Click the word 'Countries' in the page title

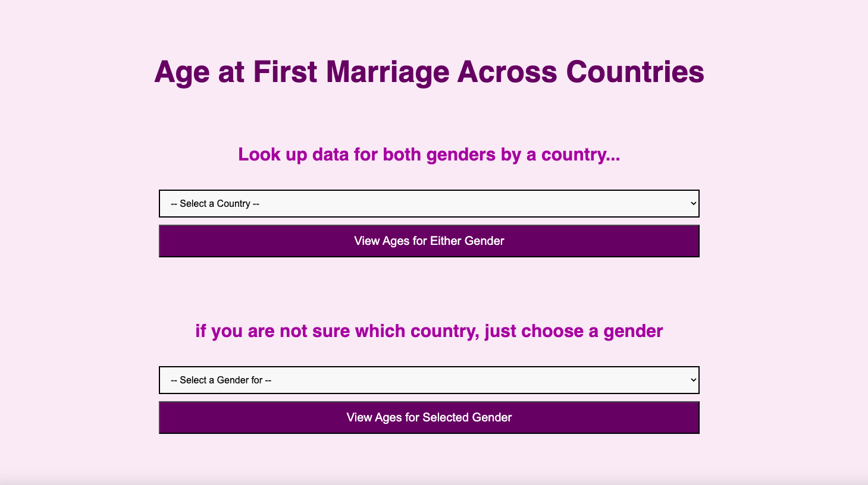635,72
